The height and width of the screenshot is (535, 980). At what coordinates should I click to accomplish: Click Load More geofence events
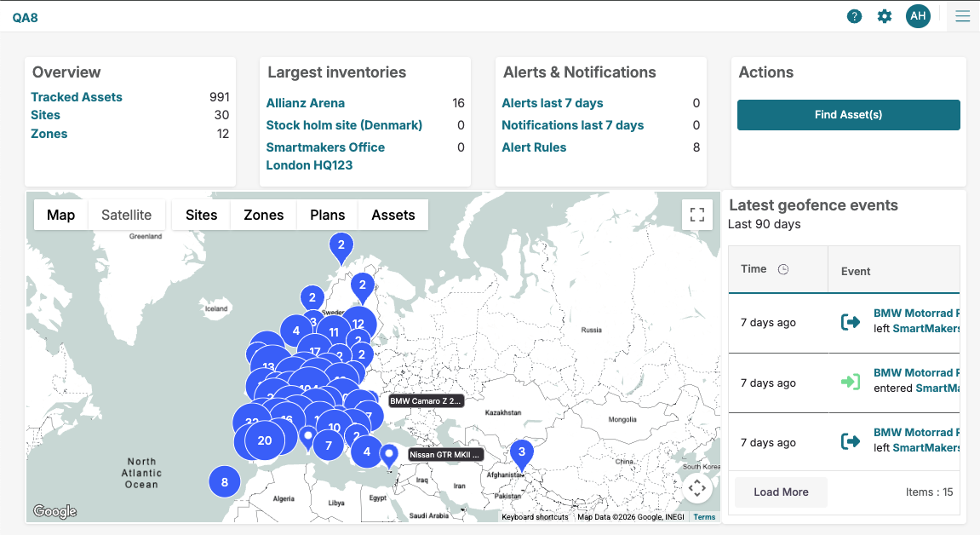click(x=781, y=492)
